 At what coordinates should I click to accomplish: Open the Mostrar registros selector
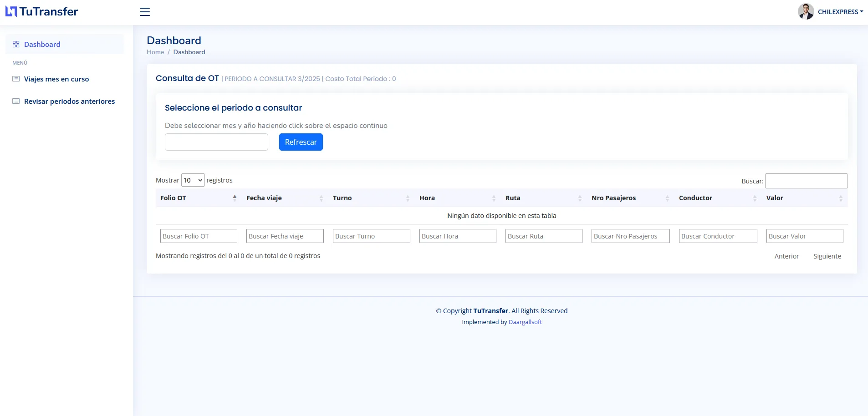pos(192,180)
